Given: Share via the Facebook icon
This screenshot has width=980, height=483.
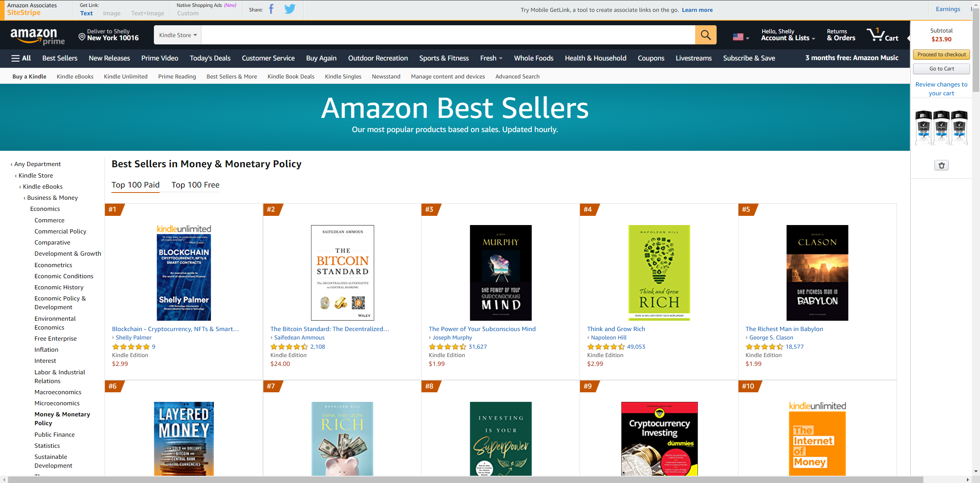Looking at the screenshot, I should click(x=271, y=9).
